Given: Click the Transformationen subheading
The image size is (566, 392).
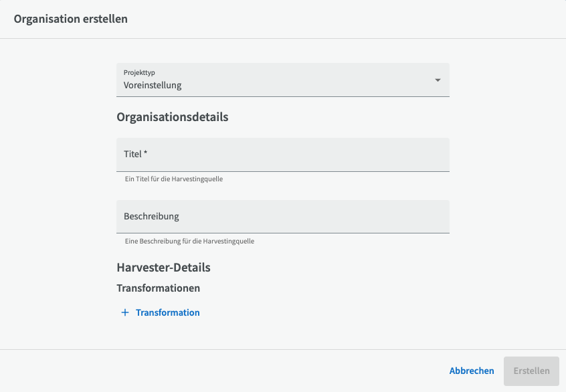Looking at the screenshot, I should coord(158,288).
